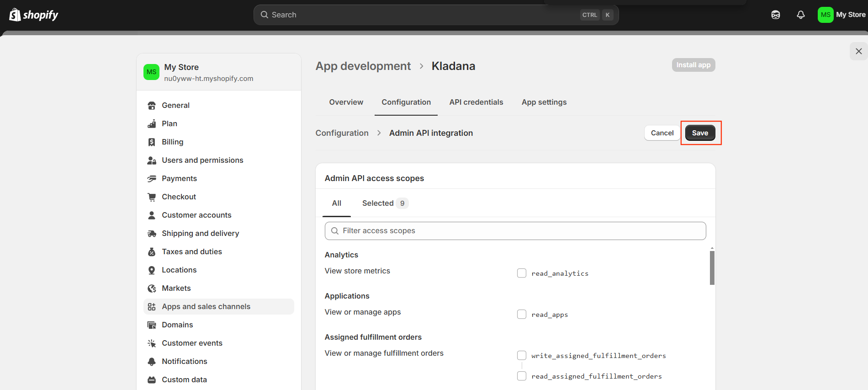The width and height of the screenshot is (868, 390).
Task: Click the Shipping and delivery truck icon
Action: pos(152,234)
